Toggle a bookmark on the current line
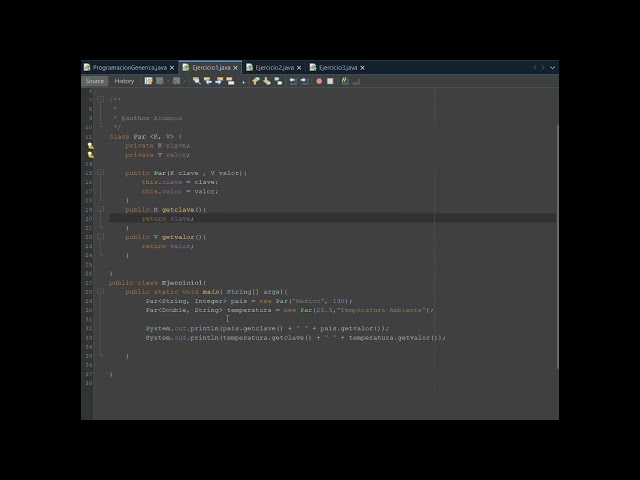This screenshot has width=640, height=480. pyautogui.click(x=278, y=81)
